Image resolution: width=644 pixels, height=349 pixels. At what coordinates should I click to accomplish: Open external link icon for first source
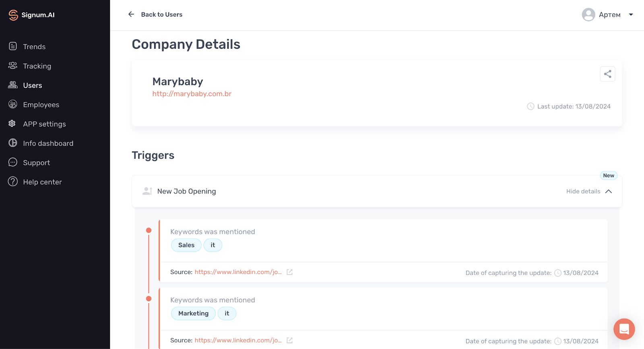click(289, 272)
